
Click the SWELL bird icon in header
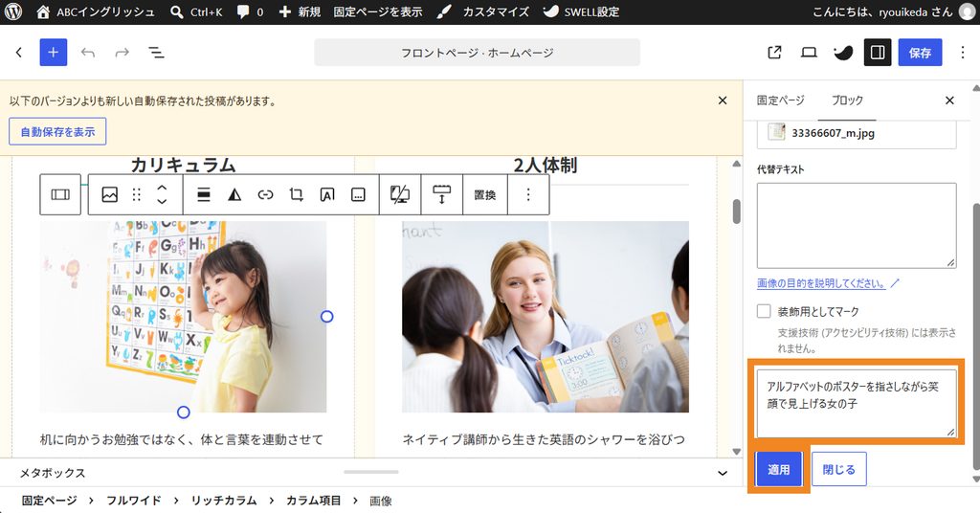pos(843,53)
